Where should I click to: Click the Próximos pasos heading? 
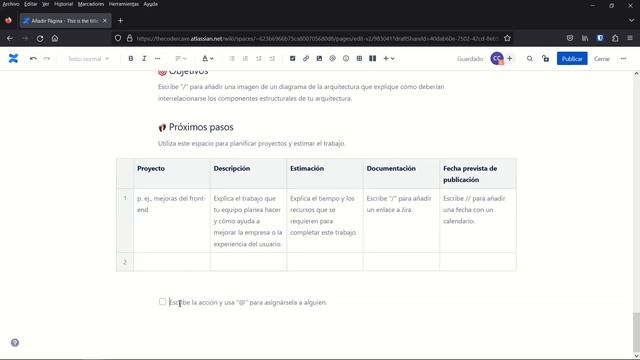(x=201, y=127)
